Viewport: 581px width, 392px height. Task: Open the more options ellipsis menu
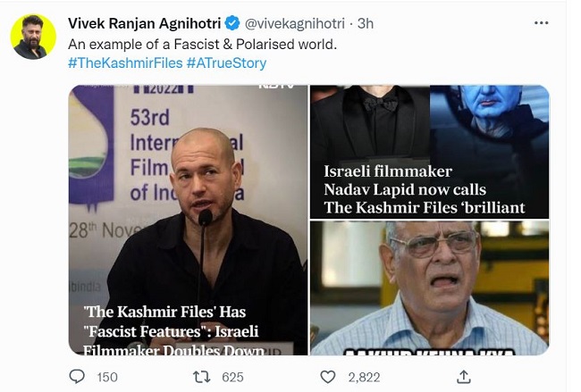(541, 21)
